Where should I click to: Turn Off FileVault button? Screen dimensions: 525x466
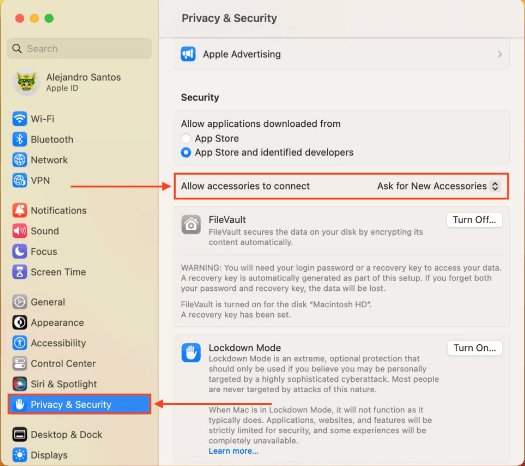pos(474,220)
